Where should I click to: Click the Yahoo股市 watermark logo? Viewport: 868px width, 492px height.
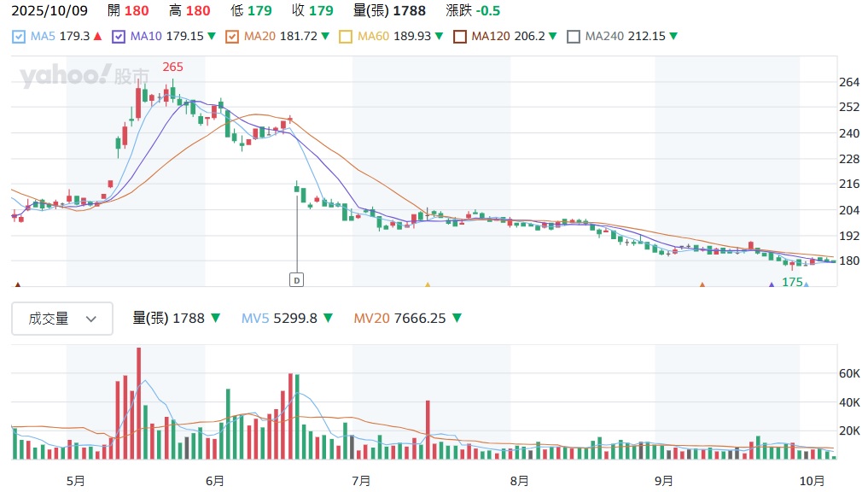tap(84, 76)
